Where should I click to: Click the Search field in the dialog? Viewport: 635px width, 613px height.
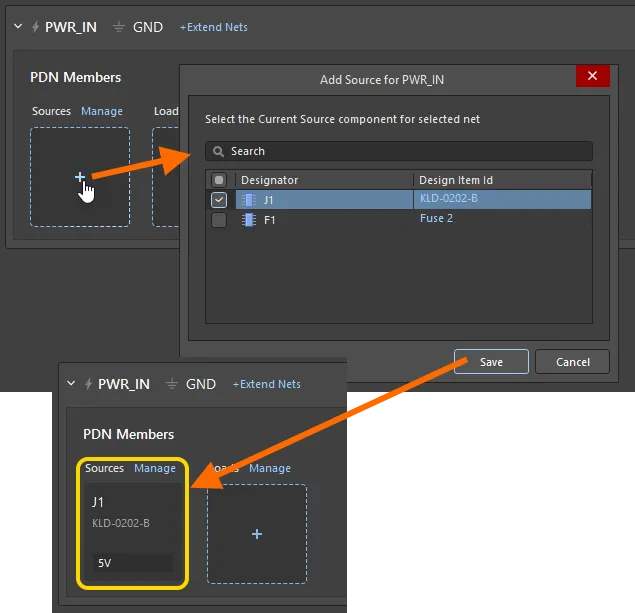click(x=399, y=151)
